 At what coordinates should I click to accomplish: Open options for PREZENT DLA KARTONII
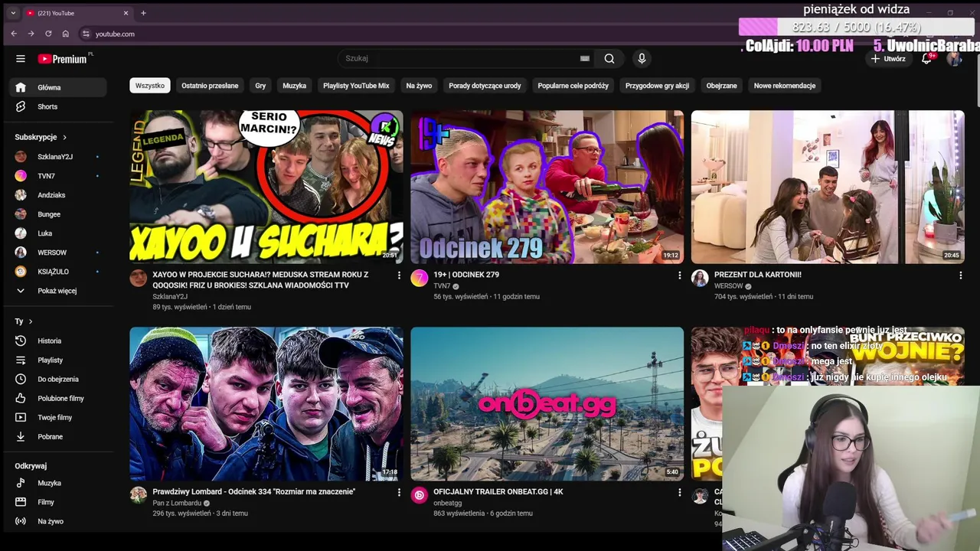pyautogui.click(x=960, y=275)
